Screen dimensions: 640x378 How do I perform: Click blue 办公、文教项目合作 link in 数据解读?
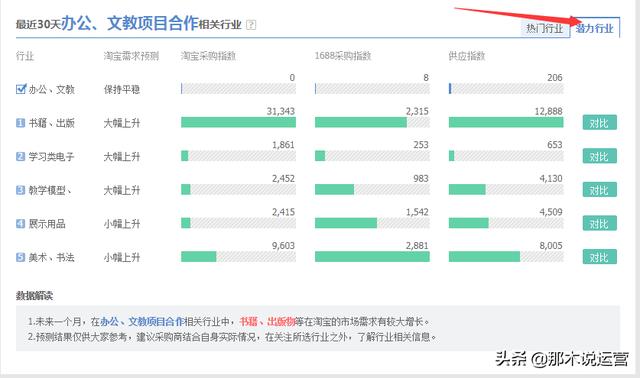point(142,322)
